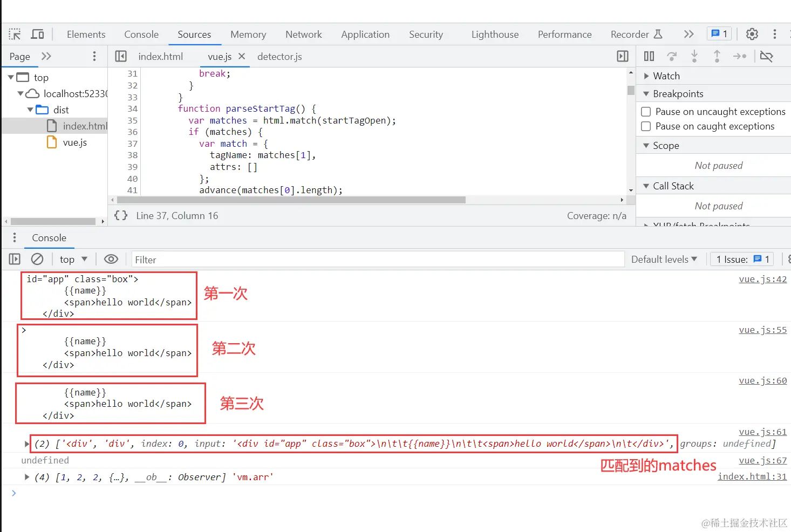Open the Default levels dropdown
This screenshot has width=791, height=532.
point(664,260)
